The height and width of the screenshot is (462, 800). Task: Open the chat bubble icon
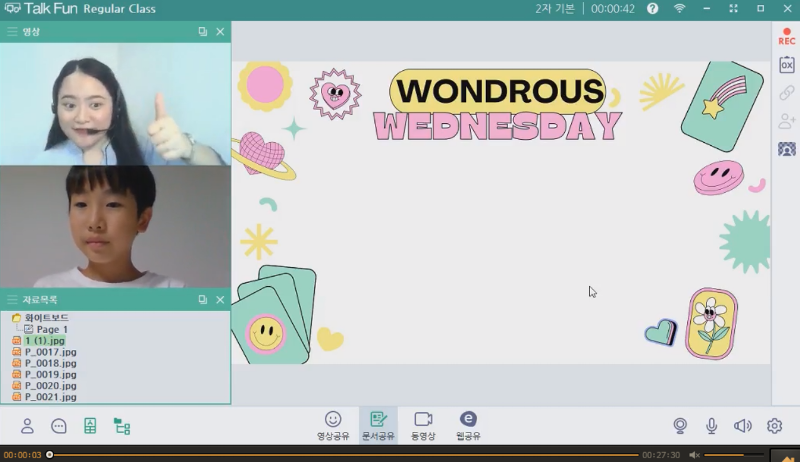tap(59, 426)
